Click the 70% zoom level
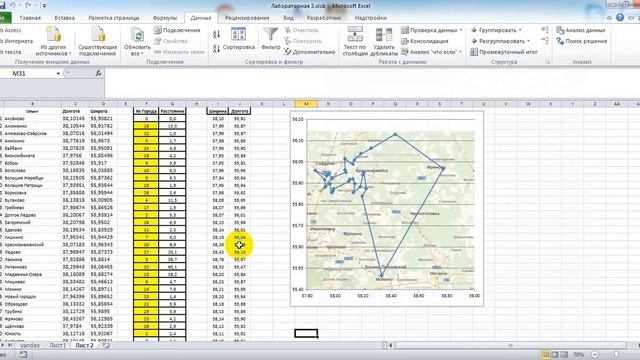This screenshot has width=640, height=360. [x=578, y=355]
